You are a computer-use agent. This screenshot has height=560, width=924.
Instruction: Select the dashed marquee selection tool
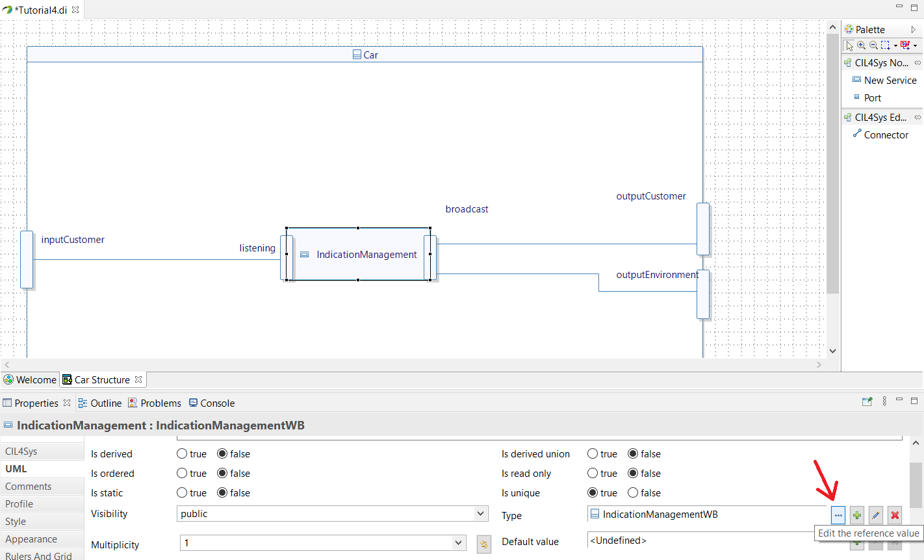(x=885, y=45)
